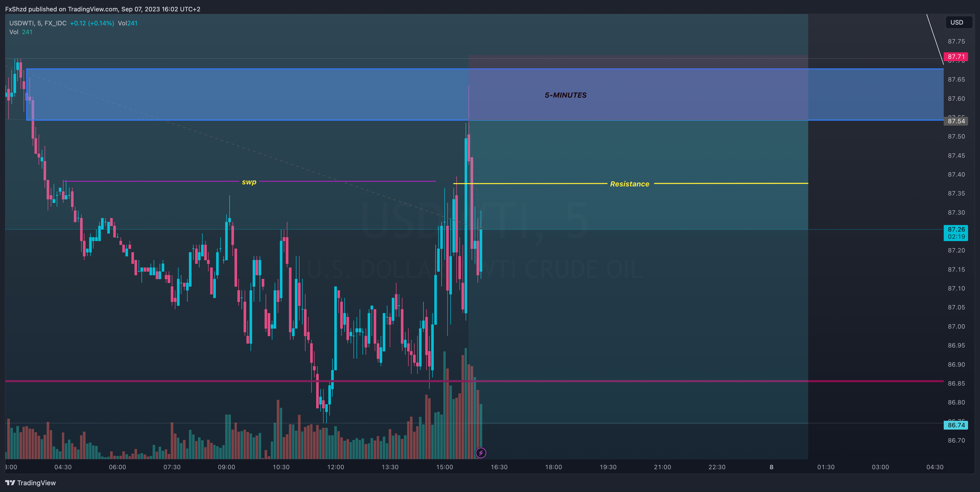
Task: Click the 5-MINUTES zone text label
Action: point(565,95)
